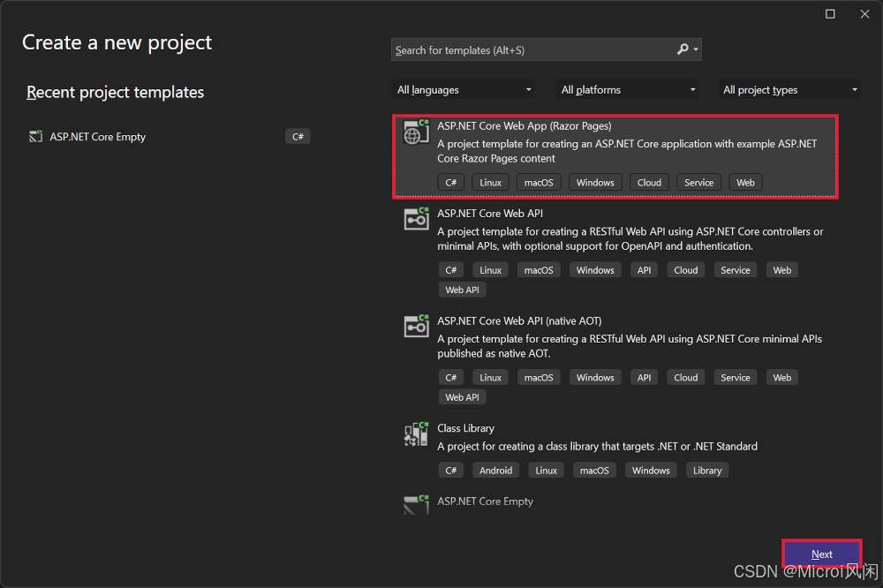Click the Recent project templates heading
This screenshot has width=883, height=588.
pyautogui.click(x=116, y=93)
